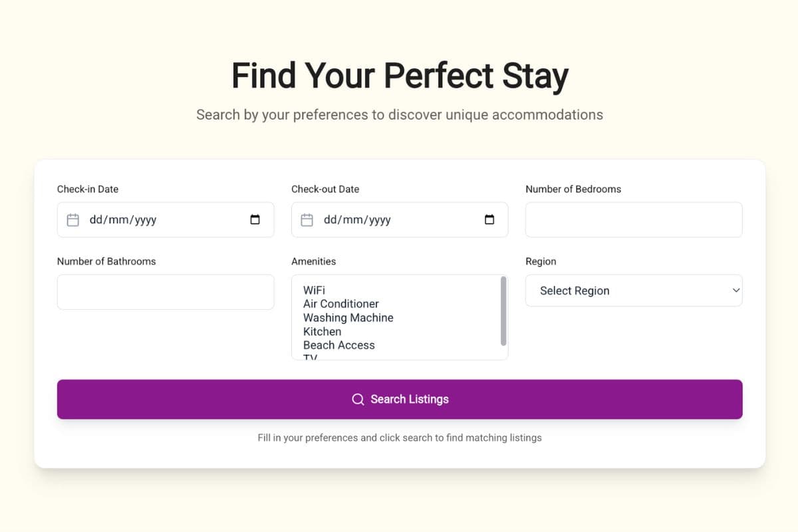Screen dimensions: 798x532
Task: Click the Amenities label text
Action: click(313, 261)
